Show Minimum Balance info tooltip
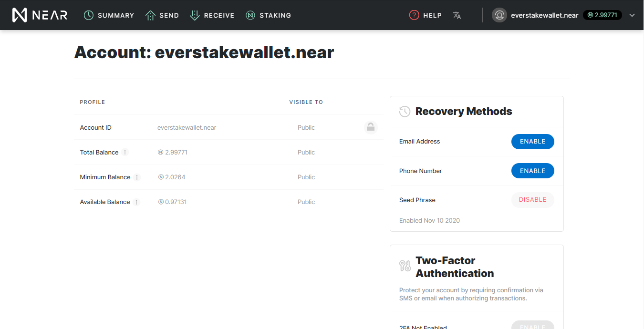This screenshot has width=644, height=329. coord(137,177)
